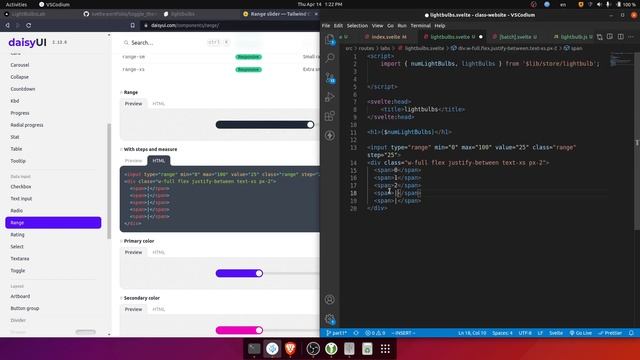Open the lightning bolt activity bar icon
This screenshot has height=360, width=640.
tap(330, 135)
